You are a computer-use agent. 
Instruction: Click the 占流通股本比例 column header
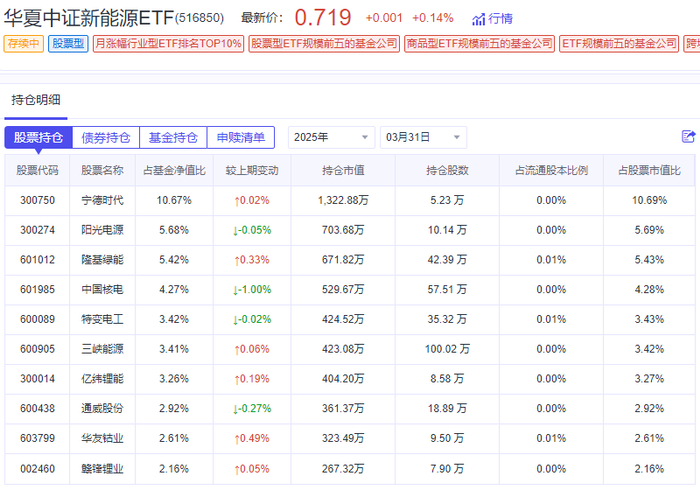coord(551,170)
